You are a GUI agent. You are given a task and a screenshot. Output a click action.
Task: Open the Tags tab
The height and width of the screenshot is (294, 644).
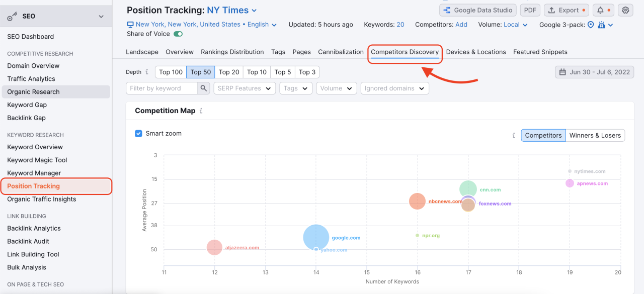(278, 52)
